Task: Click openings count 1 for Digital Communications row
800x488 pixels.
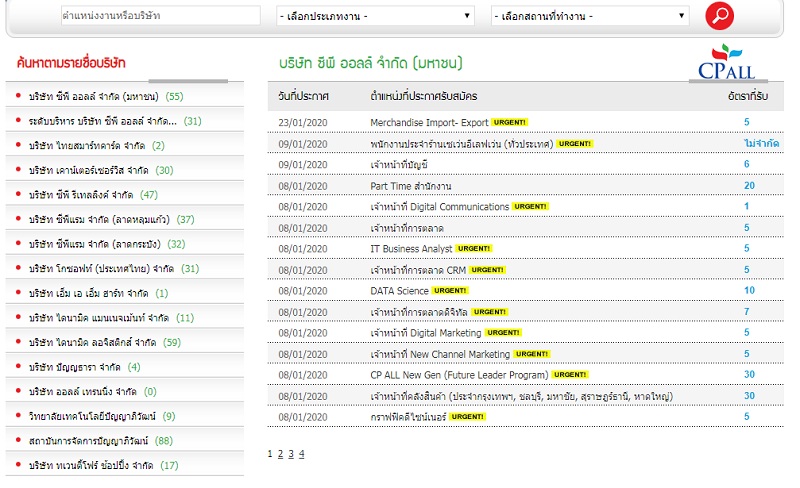Action: click(x=746, y=206)
